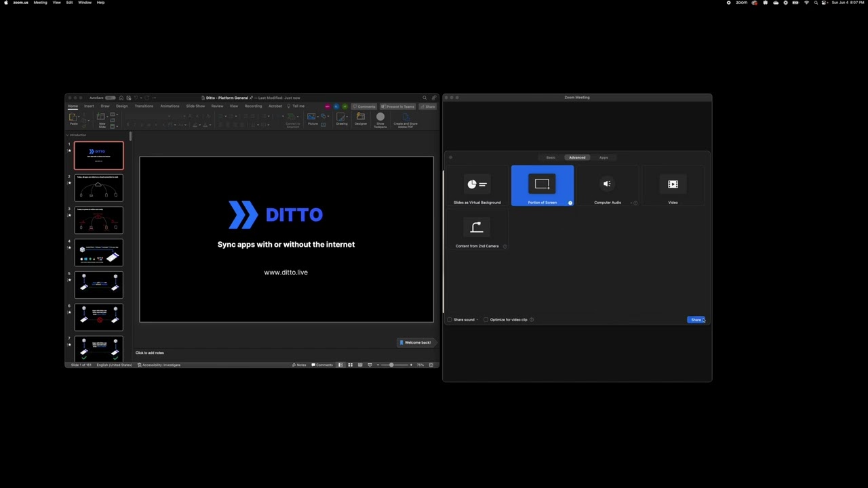
Task: Open the Slide Show ribbon tab
Action: [195, 106]
